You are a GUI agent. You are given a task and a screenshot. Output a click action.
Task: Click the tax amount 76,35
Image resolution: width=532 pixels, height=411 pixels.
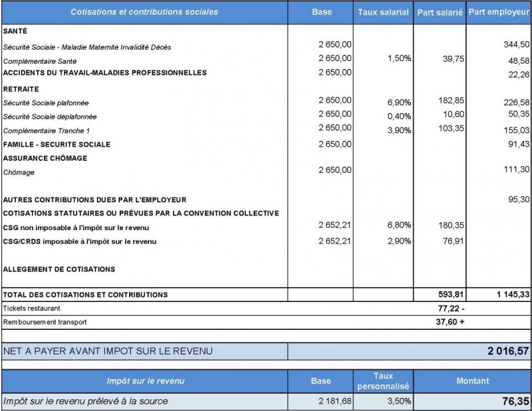[516, 402]
